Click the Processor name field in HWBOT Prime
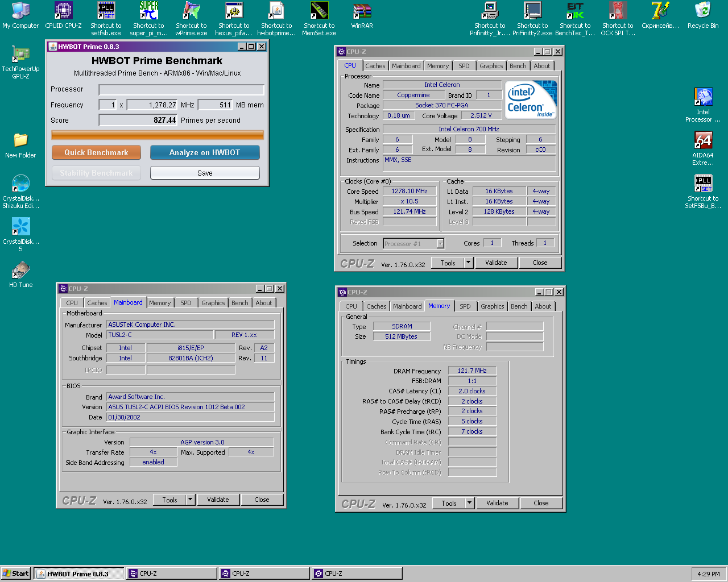728x582 pixels. (x=181, y=90)
